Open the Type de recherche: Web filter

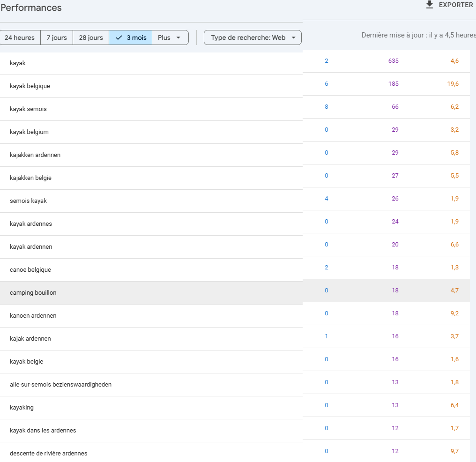click(253, 37)
